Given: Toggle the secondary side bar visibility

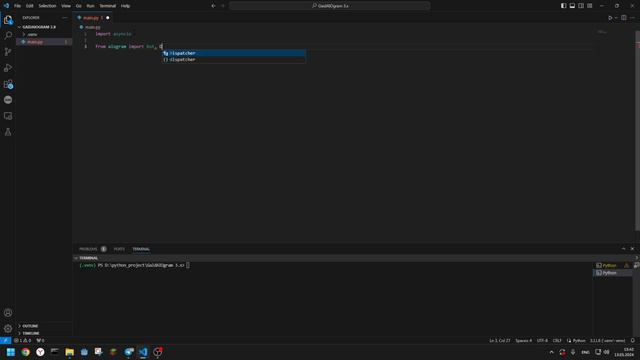Looking at the screenshot, I should (581, 6).
